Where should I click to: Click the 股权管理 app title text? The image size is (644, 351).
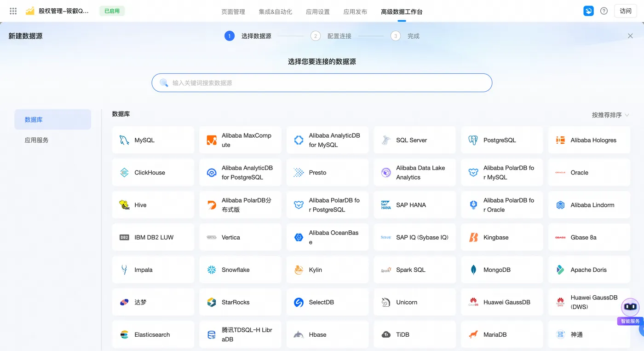[x=63, y=11]
